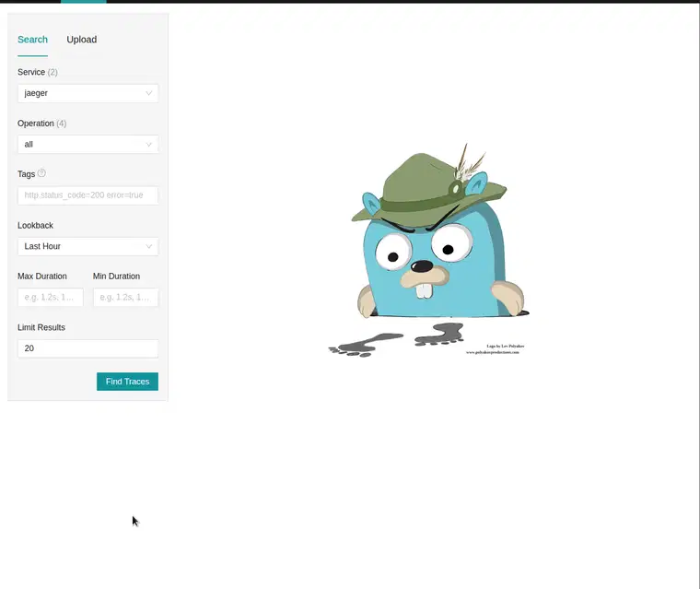Focus the Tags input field
The width and height of the screenshot is (700, 589).
pyautogui.click(x=87, y=195)
